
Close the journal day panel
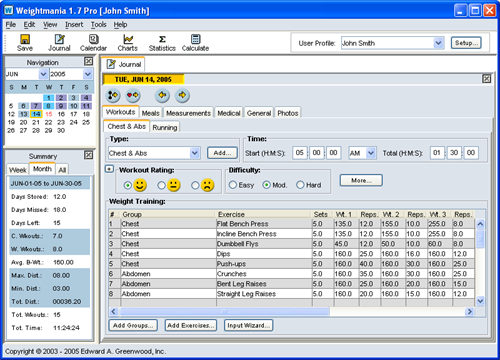(x=487, y=79)
